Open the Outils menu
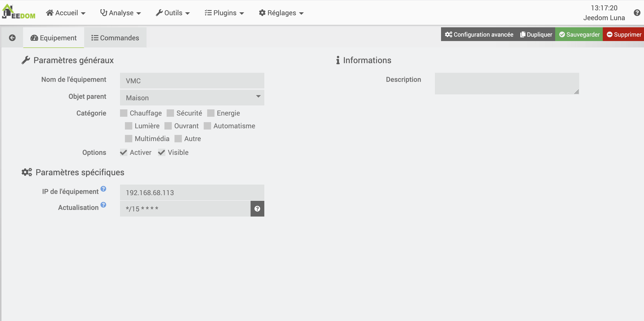Screen dimensions: 644x321 coord(173,13)
